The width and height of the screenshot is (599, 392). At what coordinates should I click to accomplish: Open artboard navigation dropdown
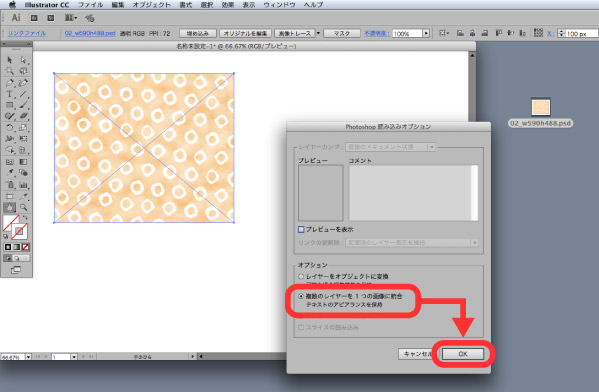74,356
